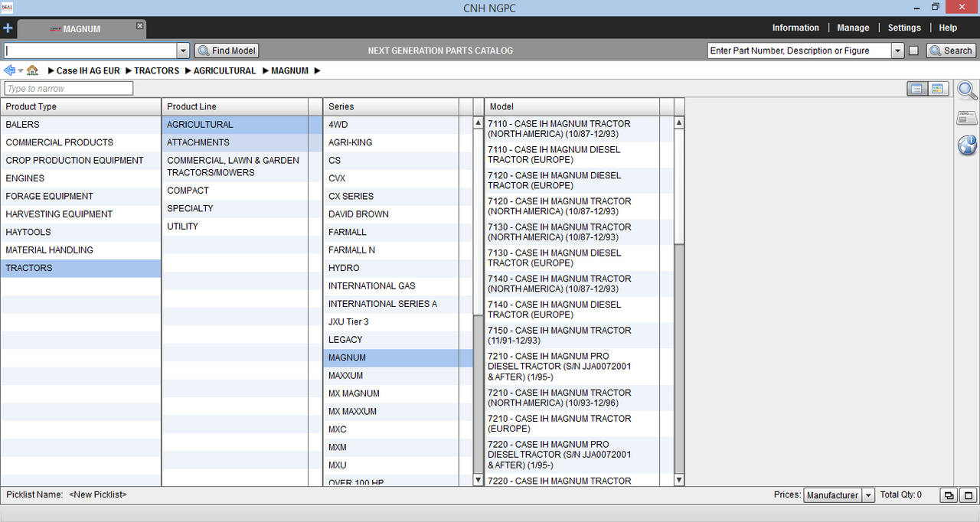Image resolution: width=980 pixels, height=522 pixels.
Task: Open back-history dropdown beside blue arrow
Action: coord(21,70)
